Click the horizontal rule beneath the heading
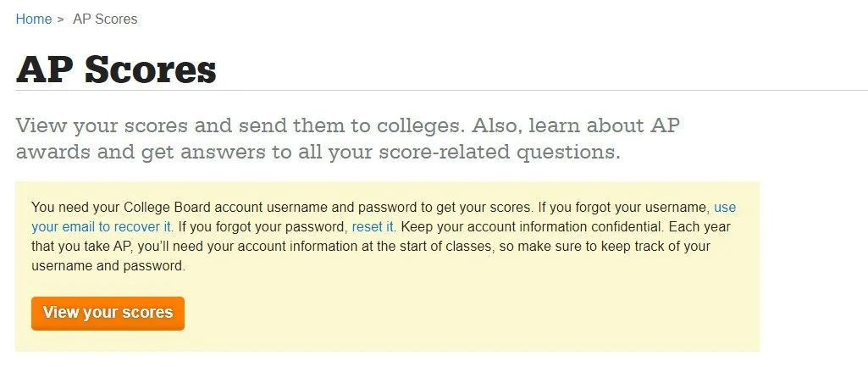868x367 pixels. [442, 90]
